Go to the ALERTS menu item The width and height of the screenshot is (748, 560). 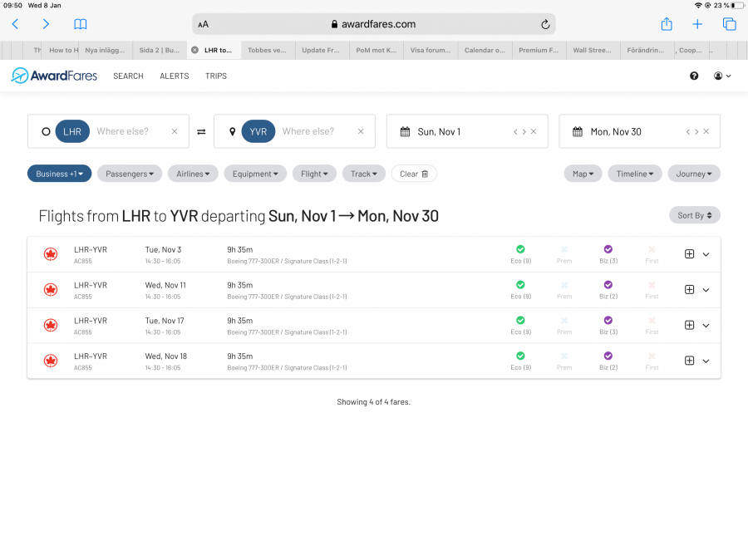(x=174, y=76)
